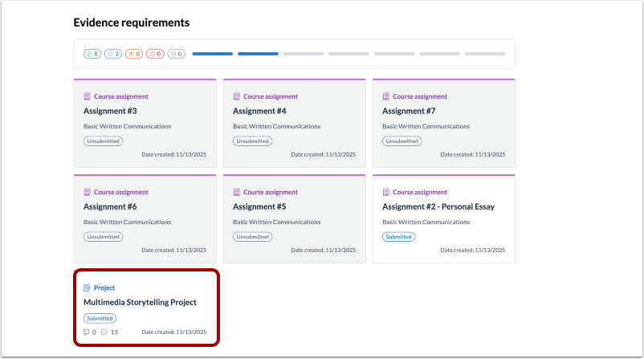Click course assignment icon on Assignment #4 card
This screenshot has width=644, height=359.
pos(237,96)
